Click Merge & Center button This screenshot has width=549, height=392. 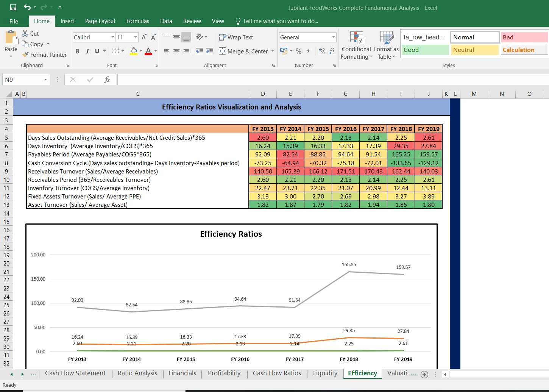click(x=243, y=51)
